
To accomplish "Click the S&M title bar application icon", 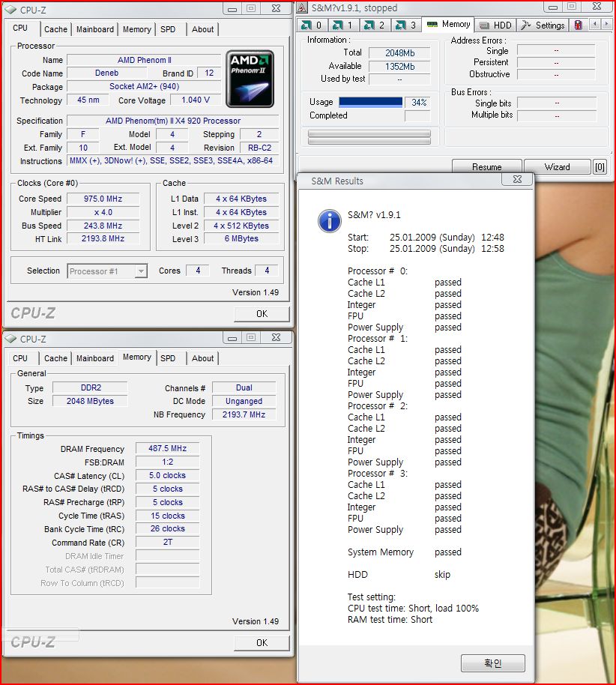I will 302,7.
